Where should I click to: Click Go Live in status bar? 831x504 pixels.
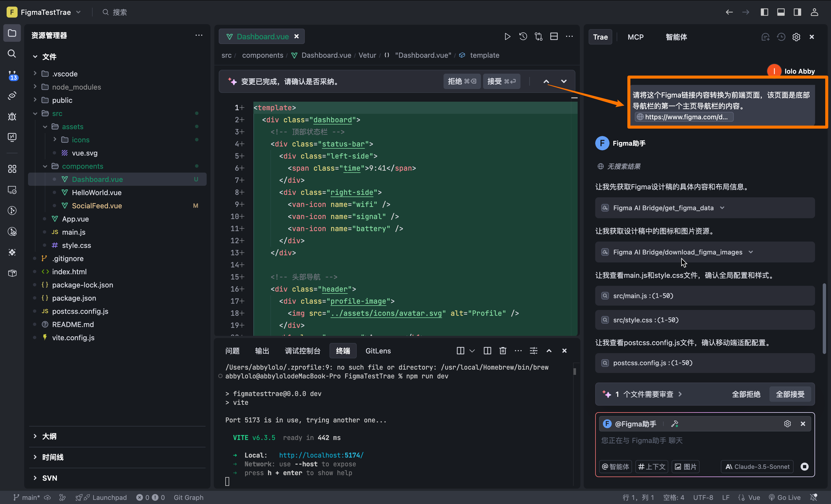click(x=785, y=497)
